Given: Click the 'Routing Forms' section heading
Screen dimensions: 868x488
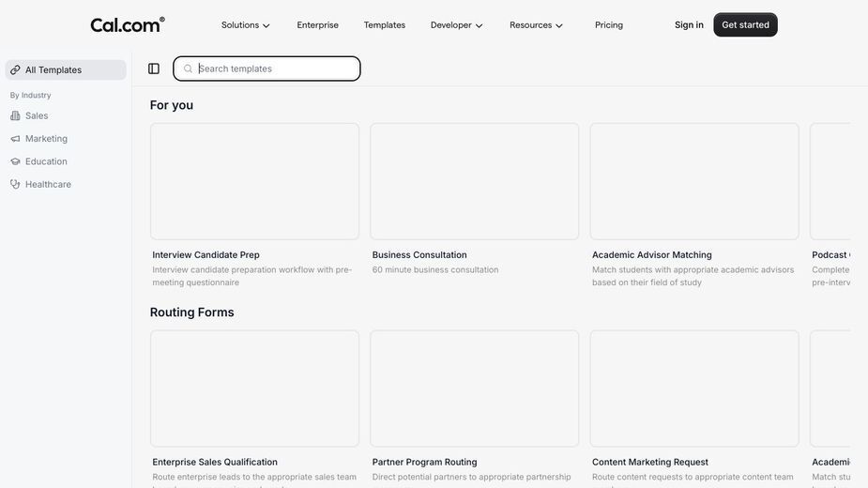Looking at the screenshot, I should coord(192,313).
